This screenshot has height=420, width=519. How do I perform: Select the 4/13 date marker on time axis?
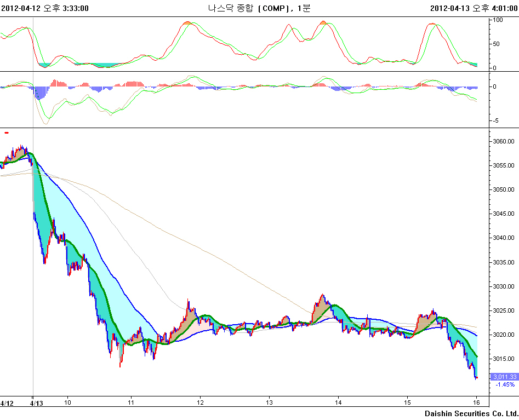(x=36, y=403)
